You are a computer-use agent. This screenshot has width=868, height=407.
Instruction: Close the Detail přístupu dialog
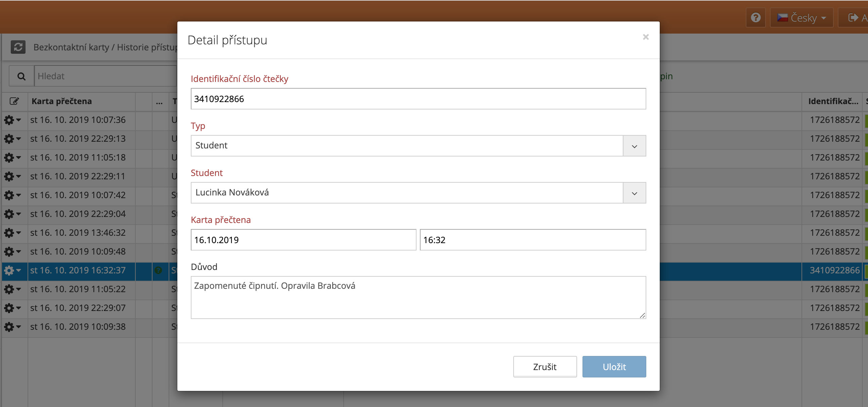(645, 37)
